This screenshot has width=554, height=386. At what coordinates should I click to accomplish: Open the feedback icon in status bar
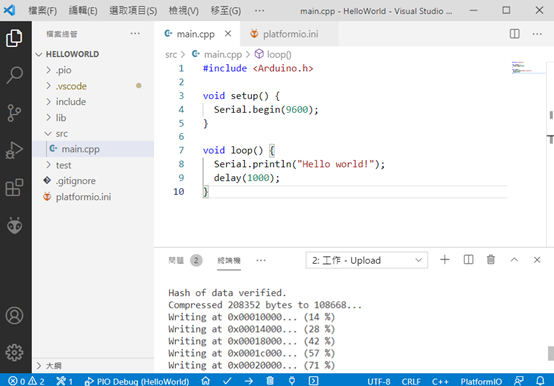pyautogui.click(x=519, y=381)
